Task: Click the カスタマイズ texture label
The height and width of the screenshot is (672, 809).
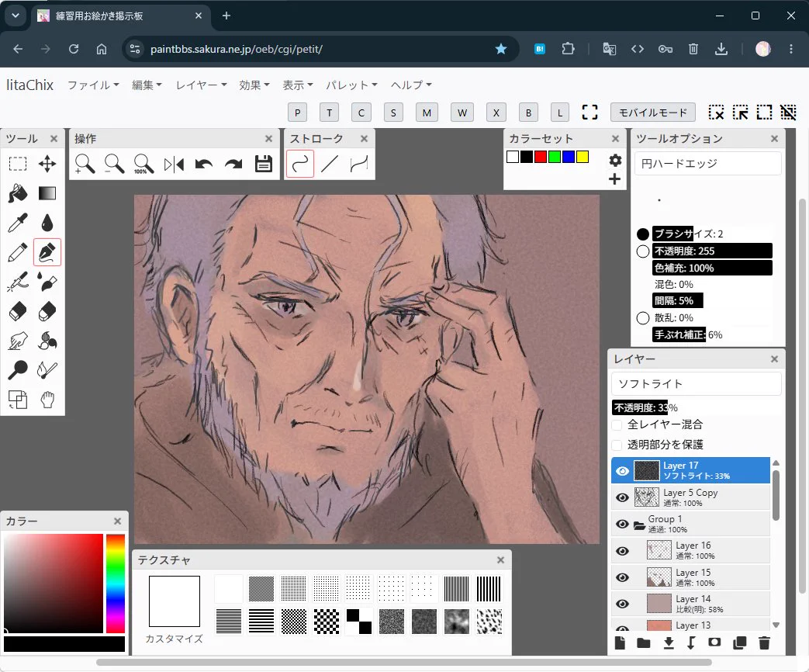Action: coord(174,639)
